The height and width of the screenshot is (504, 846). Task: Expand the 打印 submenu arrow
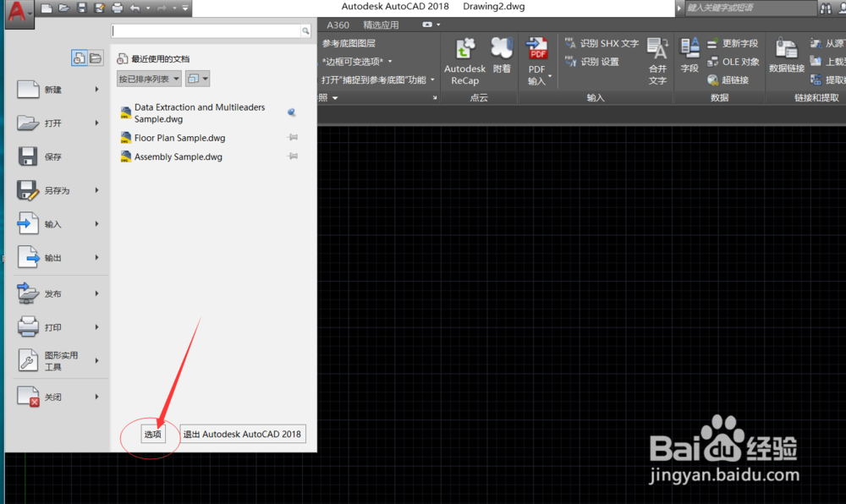click(97, 327)
